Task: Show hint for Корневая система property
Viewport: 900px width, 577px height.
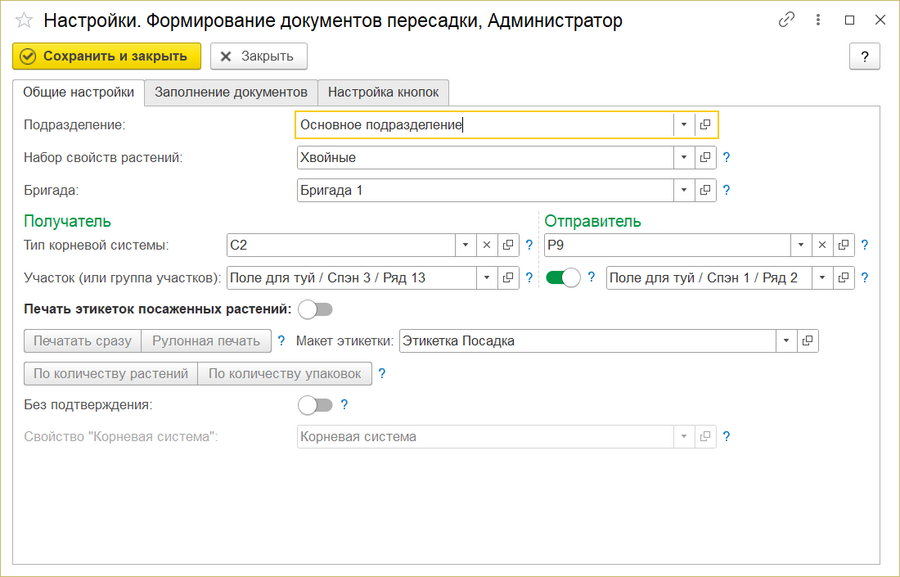Action: click(x=726, y=436)
